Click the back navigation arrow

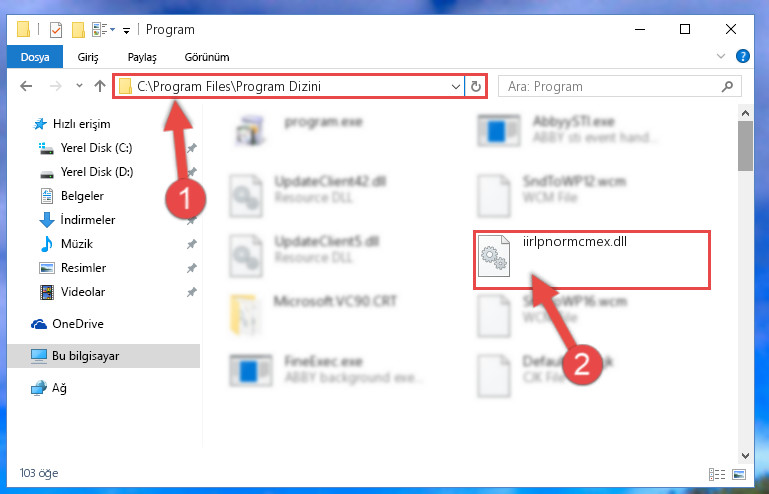[x=26, y=86]
